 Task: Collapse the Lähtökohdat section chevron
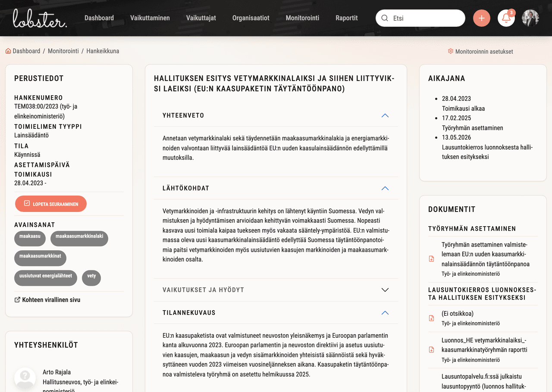(x=385, y=188)
